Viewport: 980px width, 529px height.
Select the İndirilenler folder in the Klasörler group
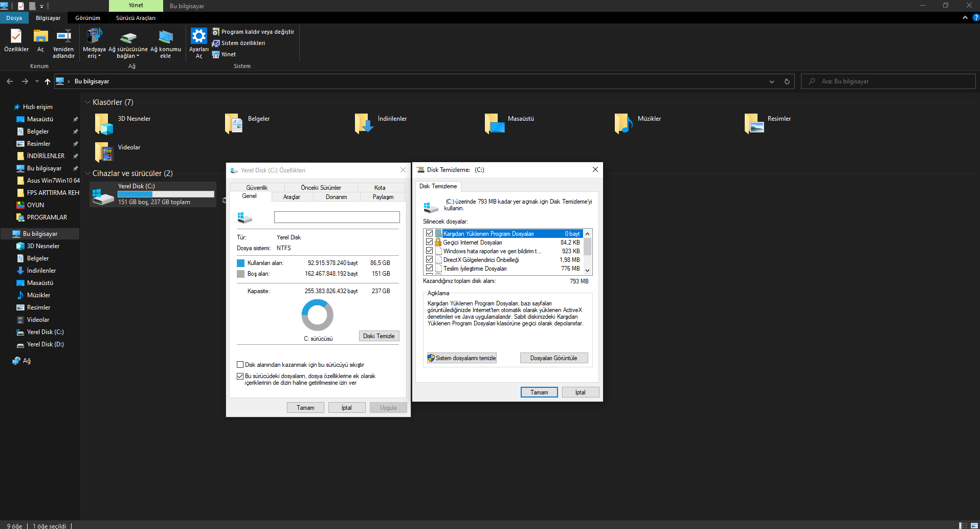(381, 123)
